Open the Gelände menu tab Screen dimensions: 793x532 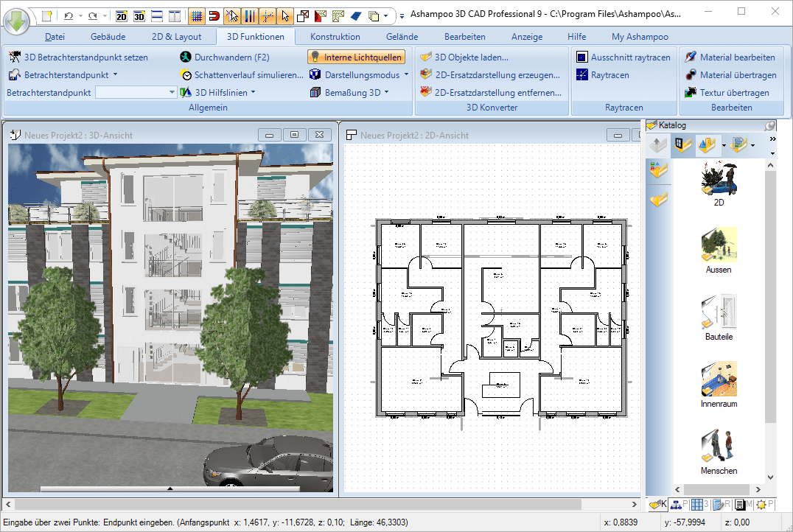point(402,36)
